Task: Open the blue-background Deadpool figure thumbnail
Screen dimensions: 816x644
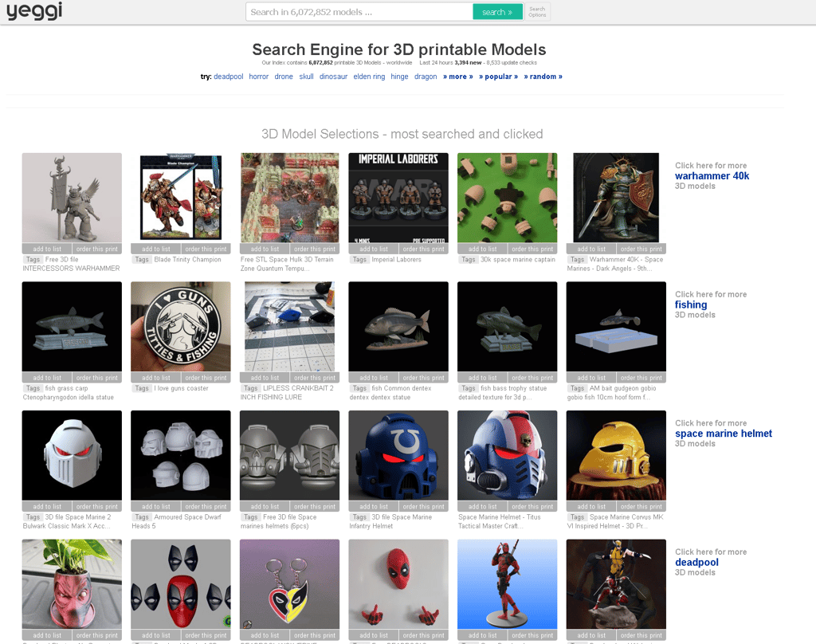Action: click(x=508, y=584)
